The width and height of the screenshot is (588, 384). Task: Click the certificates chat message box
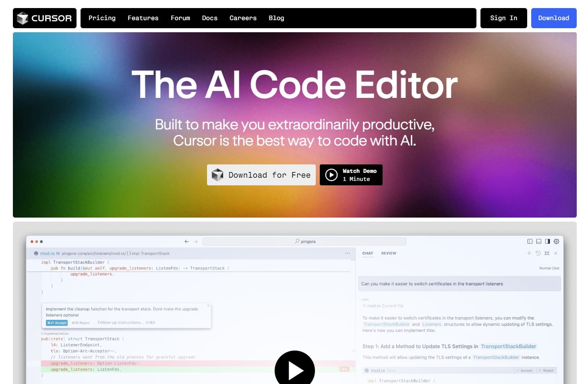click(x=459, y=284)
